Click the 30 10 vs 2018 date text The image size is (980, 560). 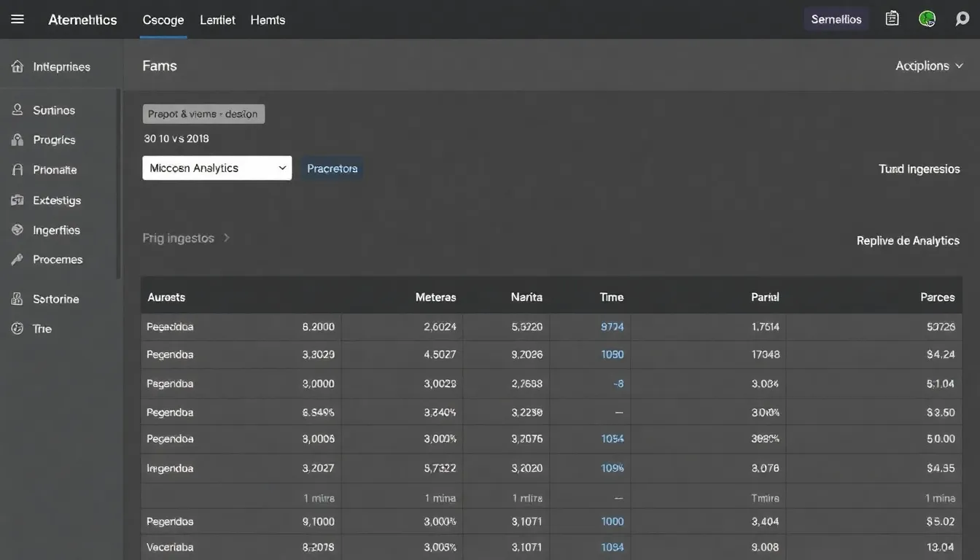pyautogui.click(x=176, y=139)
